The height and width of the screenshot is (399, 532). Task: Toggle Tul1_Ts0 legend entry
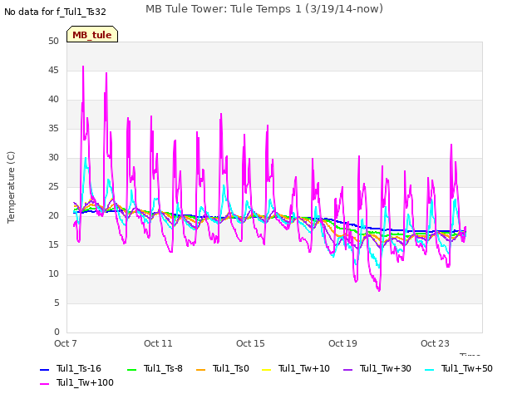click(223, 369)
